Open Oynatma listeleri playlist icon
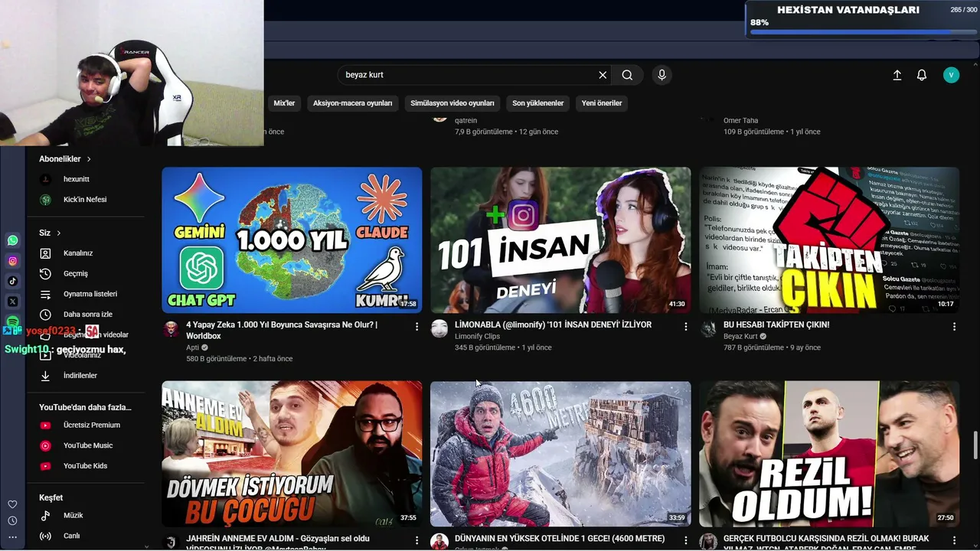This screenshot has width=980, height=551. pos(46,294)
